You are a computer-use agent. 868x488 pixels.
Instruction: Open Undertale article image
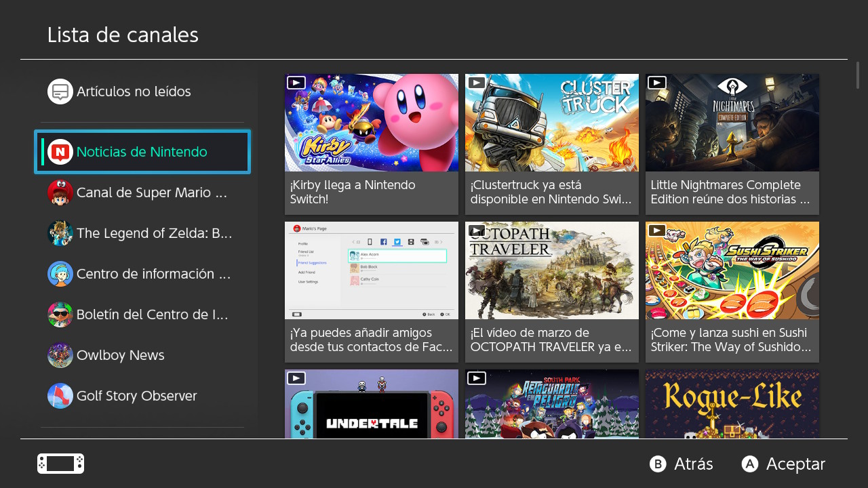(372, 404)
